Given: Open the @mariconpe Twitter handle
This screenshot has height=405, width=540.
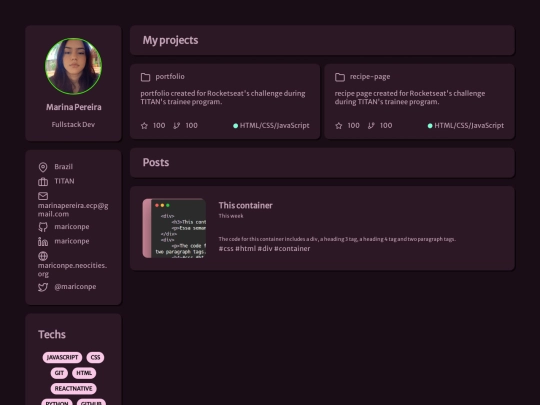Looking at the screenshot, I should point(75,287).
